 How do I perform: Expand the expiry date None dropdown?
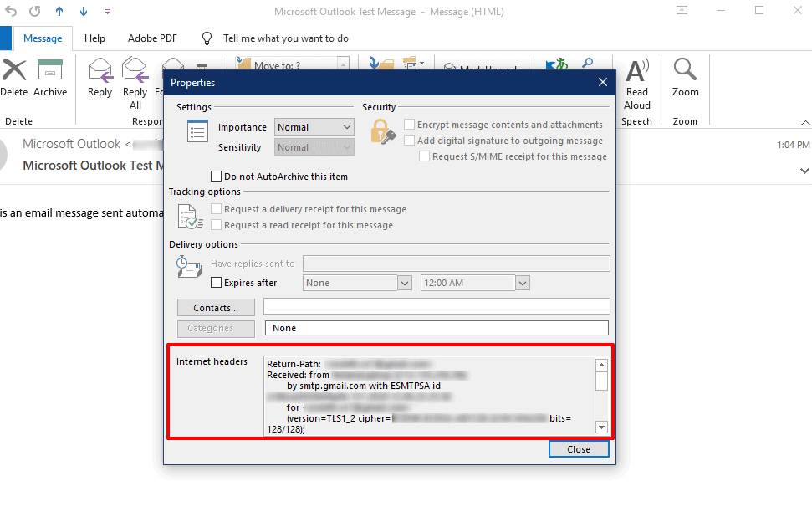point(405,284)
